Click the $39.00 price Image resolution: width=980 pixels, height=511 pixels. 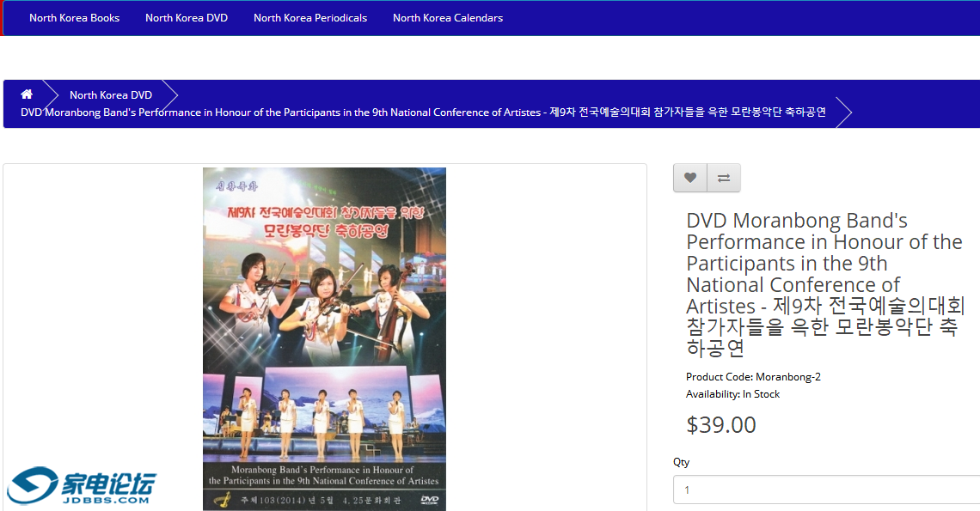click(720, 425)
